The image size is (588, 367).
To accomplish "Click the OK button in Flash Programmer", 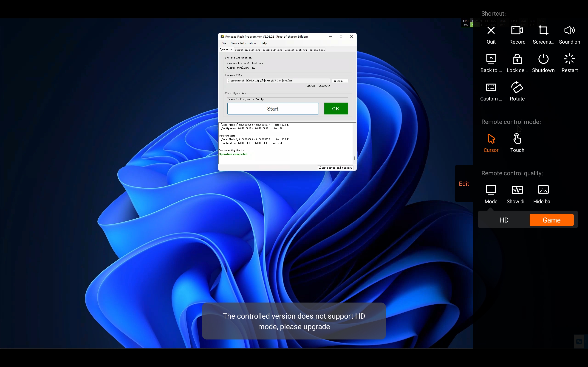I will click(x=336, y=109).
